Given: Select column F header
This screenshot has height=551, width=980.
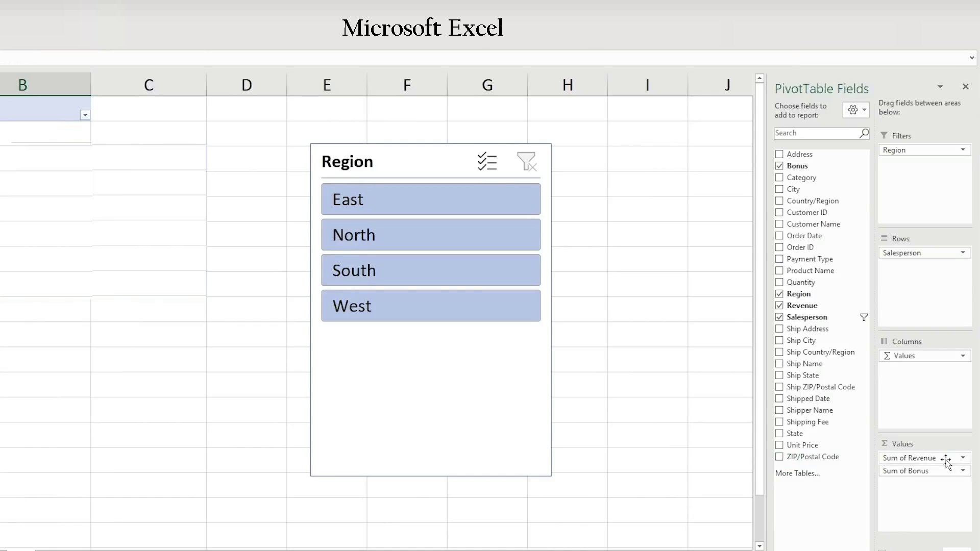Looking at the screenshot, I should (x=407, y=85).
